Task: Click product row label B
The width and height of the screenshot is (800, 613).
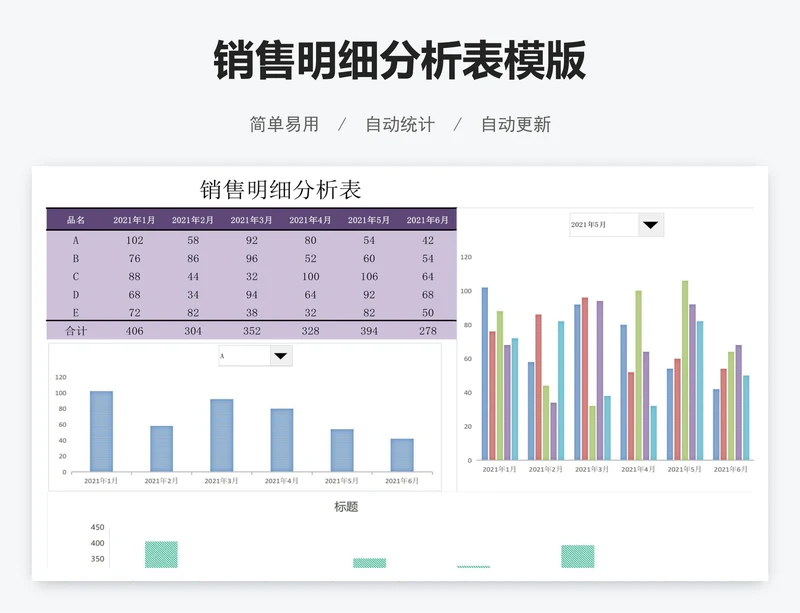Action: click(x=76, y=259)
